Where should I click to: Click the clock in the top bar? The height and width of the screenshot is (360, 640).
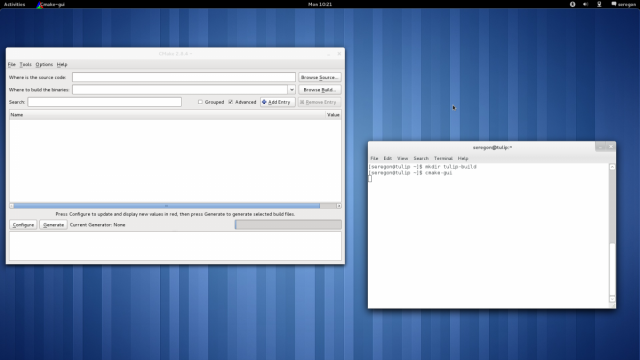click(x=320, y=4)
